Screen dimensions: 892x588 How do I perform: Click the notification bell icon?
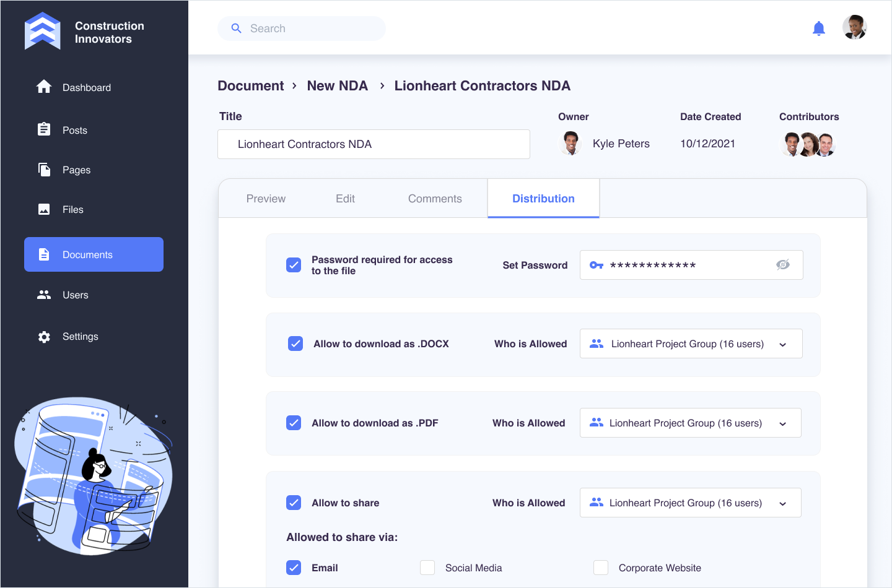pyautogui.click(x=818, y=28)
